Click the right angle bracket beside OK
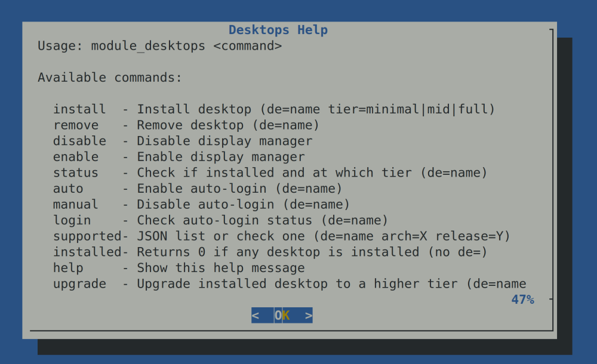 tap(309, 316)
